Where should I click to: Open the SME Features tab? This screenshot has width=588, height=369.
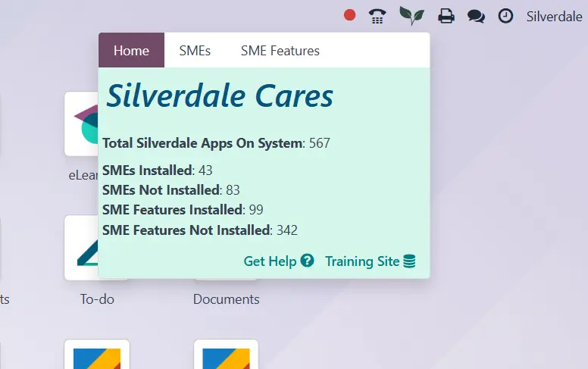[280, 51]
